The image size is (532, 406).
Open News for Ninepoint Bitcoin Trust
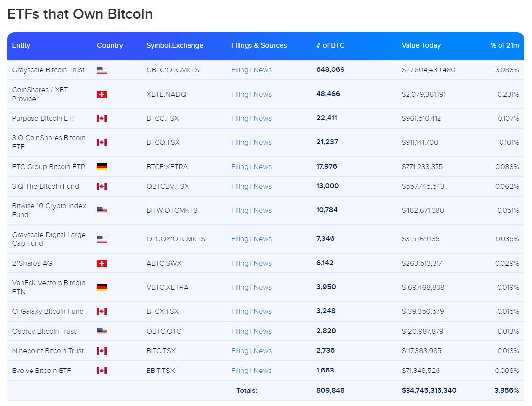coord(263,351)
